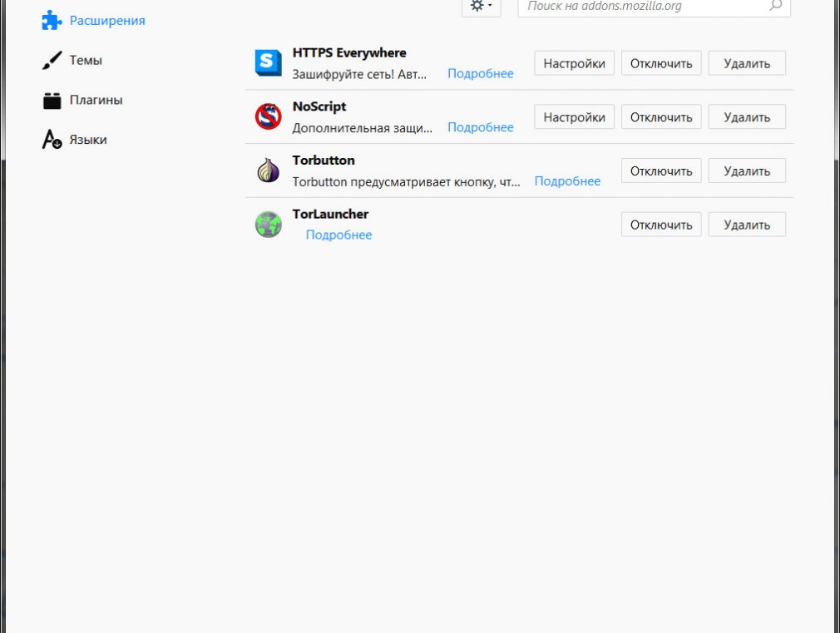Click the magnifier search icon
The width and height of the screenshot is (840, 633).
pyautogui.click(x=776, y=5)
